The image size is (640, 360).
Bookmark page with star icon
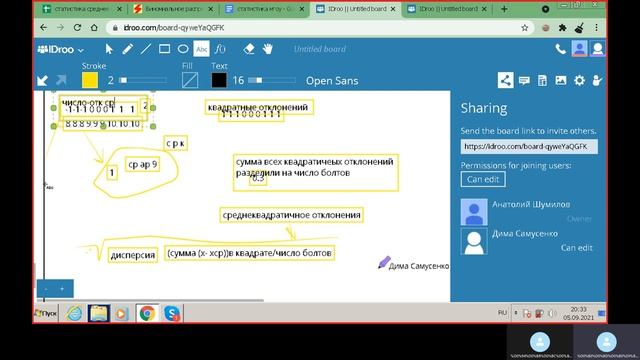pos(524,28)
